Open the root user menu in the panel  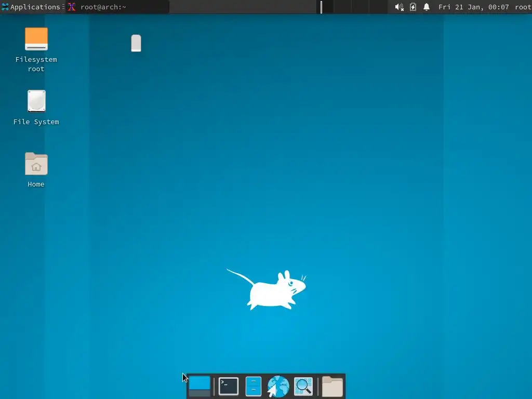(x=523, y=7)
